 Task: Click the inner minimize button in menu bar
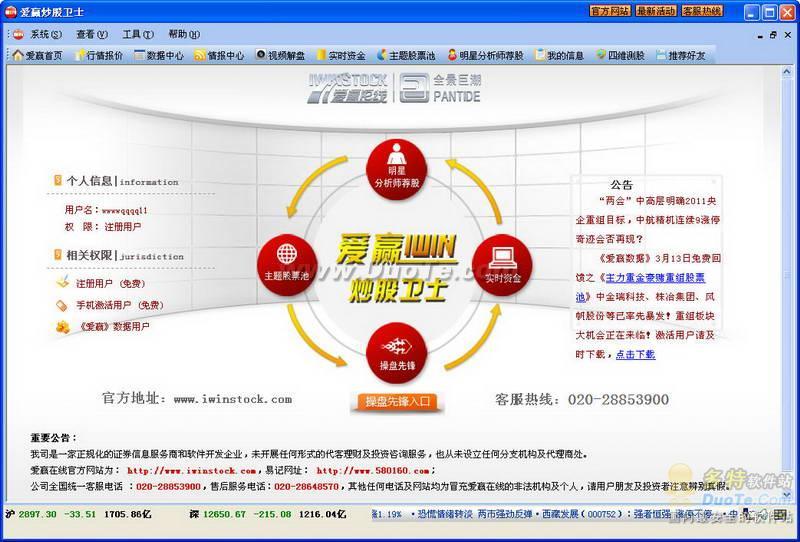(x=760, y=35)
